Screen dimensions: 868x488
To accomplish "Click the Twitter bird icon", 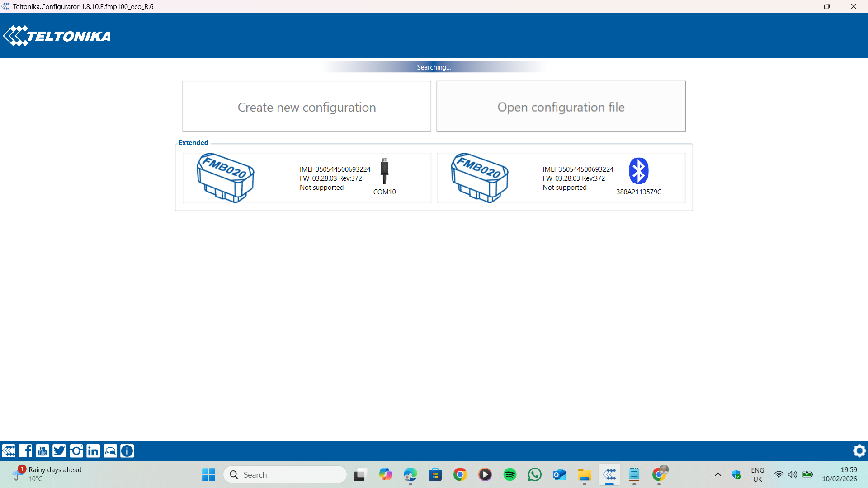I will 59,450.
